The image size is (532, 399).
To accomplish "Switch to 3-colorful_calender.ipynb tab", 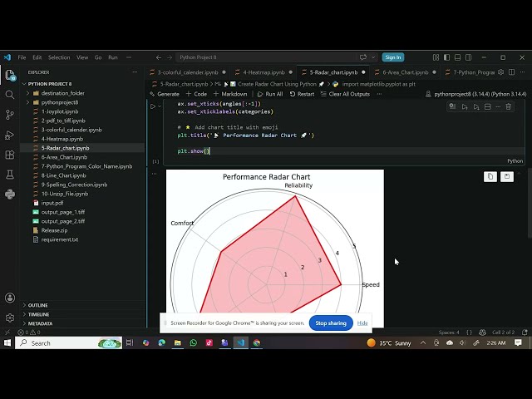I will [x=188, y=72].
